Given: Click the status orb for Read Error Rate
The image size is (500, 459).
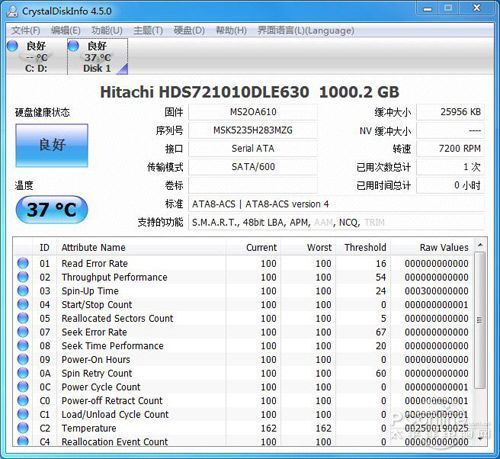Looking at the screenshot, I should pos(23,263).
